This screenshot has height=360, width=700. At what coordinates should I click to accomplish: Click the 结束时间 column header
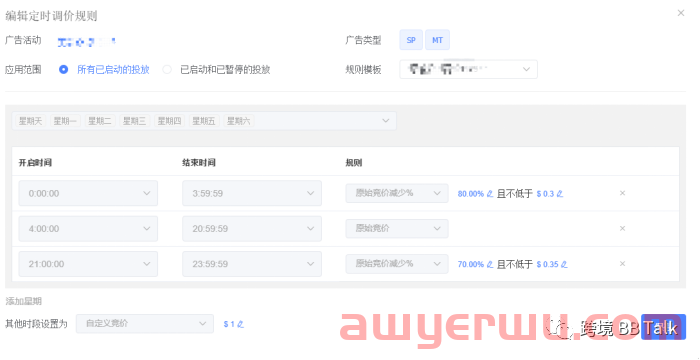(x=199, y=163)
